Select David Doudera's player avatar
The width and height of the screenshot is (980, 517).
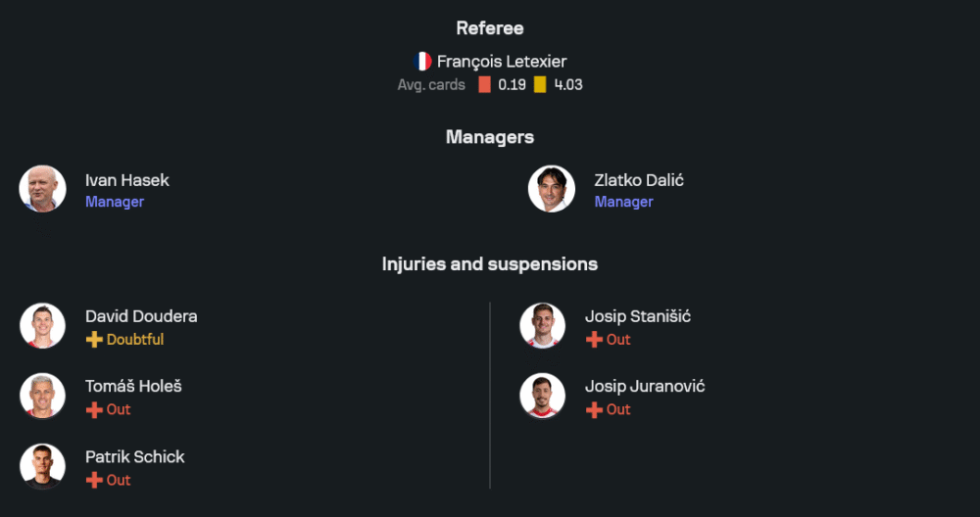(x=42, y=326)
